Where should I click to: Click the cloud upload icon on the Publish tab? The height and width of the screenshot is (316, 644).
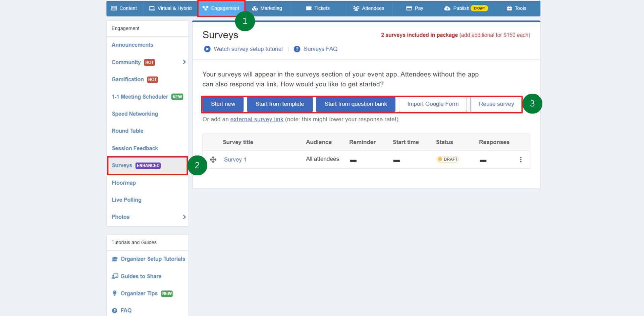click(x=447, y=8)
